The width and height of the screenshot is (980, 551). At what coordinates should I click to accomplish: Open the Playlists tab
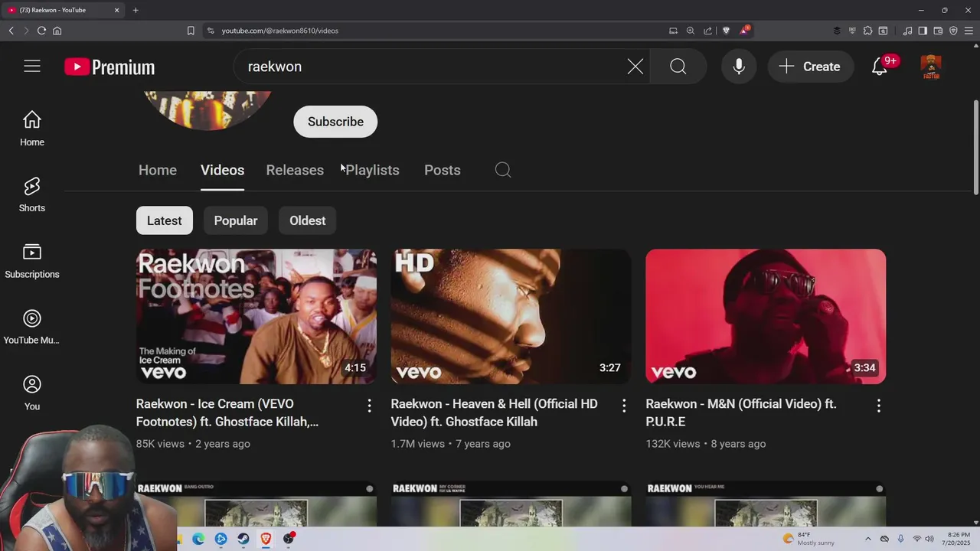click(372, 170)
